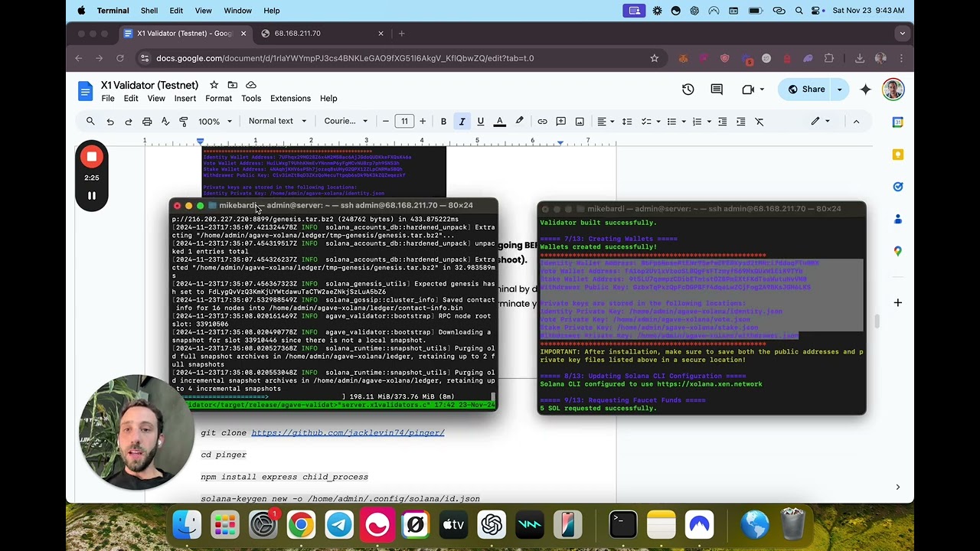This screenshot has height=551, width=980.
Task: Open the Insert menu in Docs
Action: [185, 99]
